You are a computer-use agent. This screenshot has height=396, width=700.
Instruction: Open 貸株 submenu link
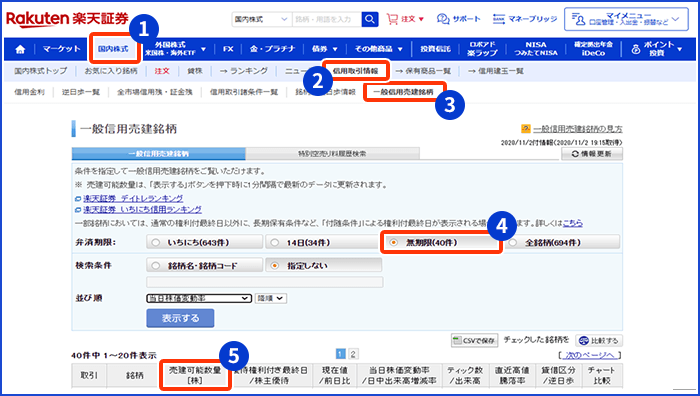tap(195, 71)
